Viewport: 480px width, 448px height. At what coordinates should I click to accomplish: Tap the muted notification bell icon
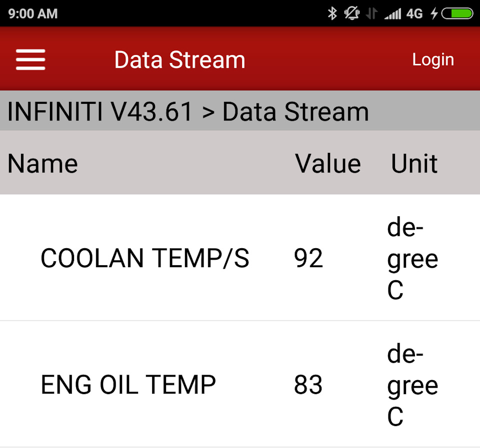351,13
